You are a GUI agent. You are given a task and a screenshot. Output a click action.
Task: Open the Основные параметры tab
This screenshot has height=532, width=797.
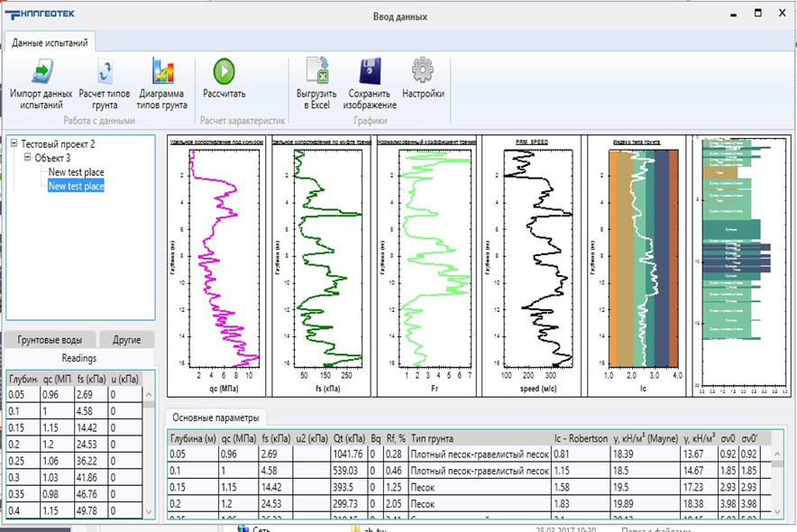215,418
